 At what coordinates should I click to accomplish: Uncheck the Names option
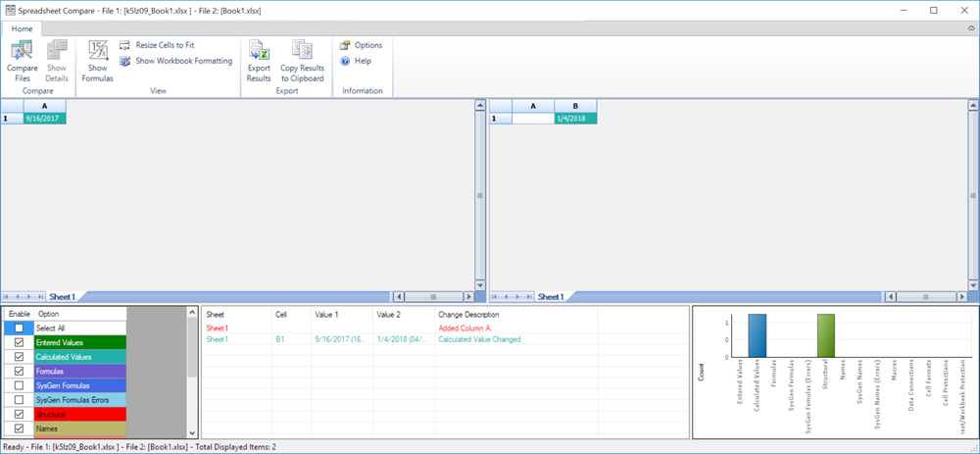[x=19, y=429]
